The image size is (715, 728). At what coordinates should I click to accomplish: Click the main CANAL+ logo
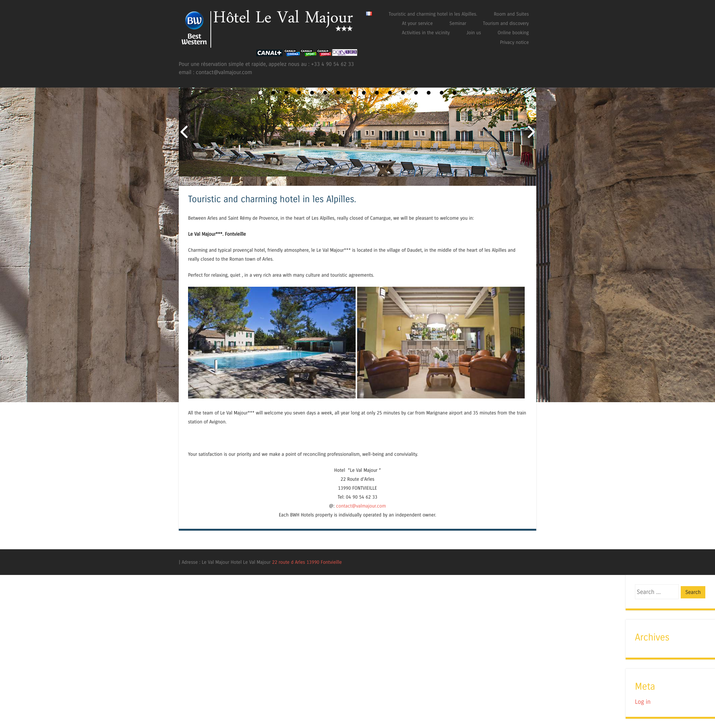click(269, 53)
